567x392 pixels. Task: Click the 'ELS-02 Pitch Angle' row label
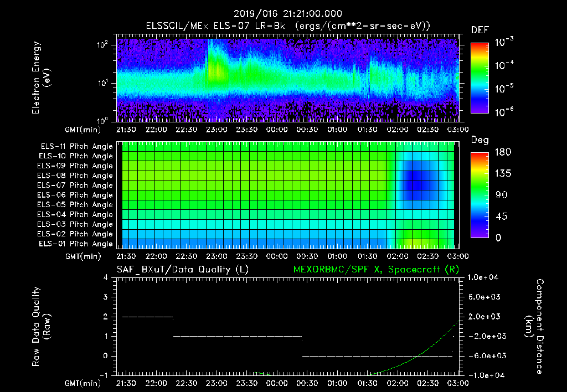75,234
